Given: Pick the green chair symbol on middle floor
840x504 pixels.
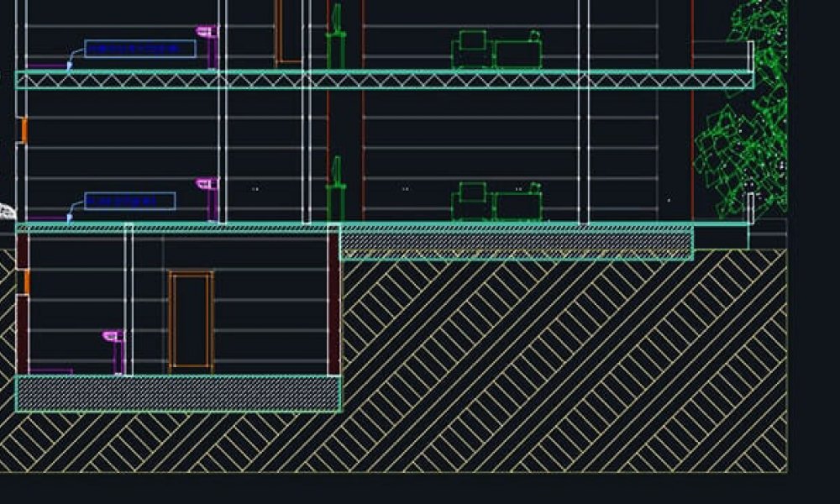Looking at the screenshot, I should click(336, 190).
